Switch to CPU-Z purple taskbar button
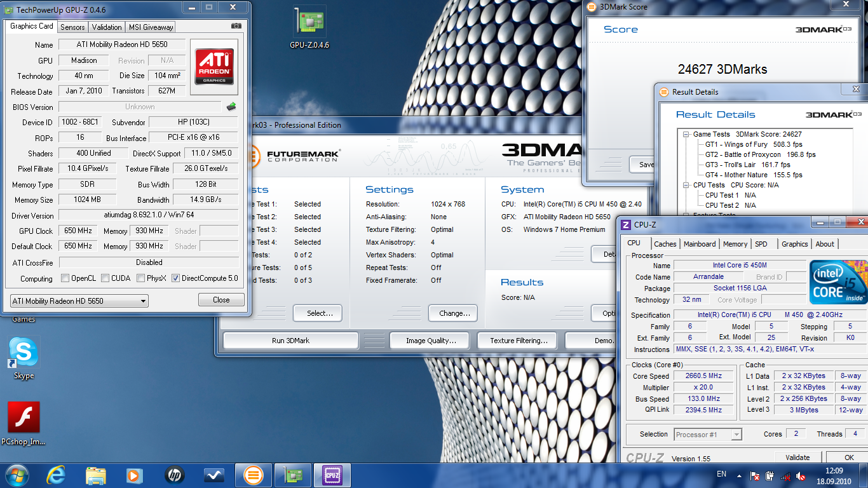Screen dimensions: 868x488 click(332, 475)
